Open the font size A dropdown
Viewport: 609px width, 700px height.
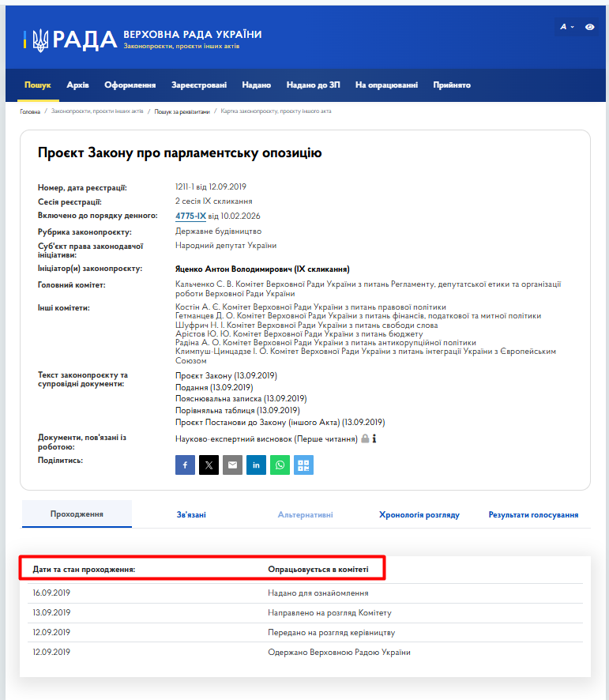(x=567, y=27)
